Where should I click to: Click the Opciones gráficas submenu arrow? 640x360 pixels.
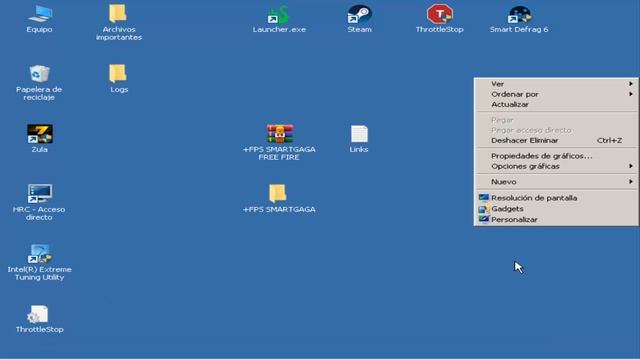631,166
